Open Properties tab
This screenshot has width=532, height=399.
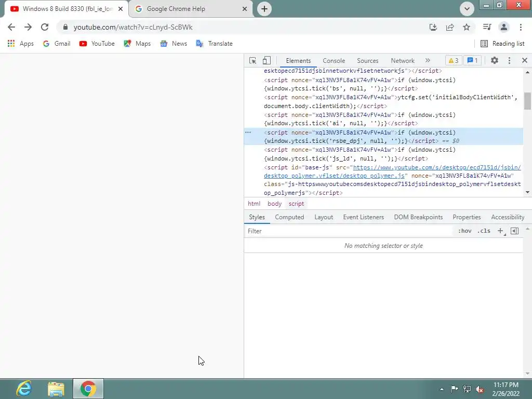tap(467, 217)
